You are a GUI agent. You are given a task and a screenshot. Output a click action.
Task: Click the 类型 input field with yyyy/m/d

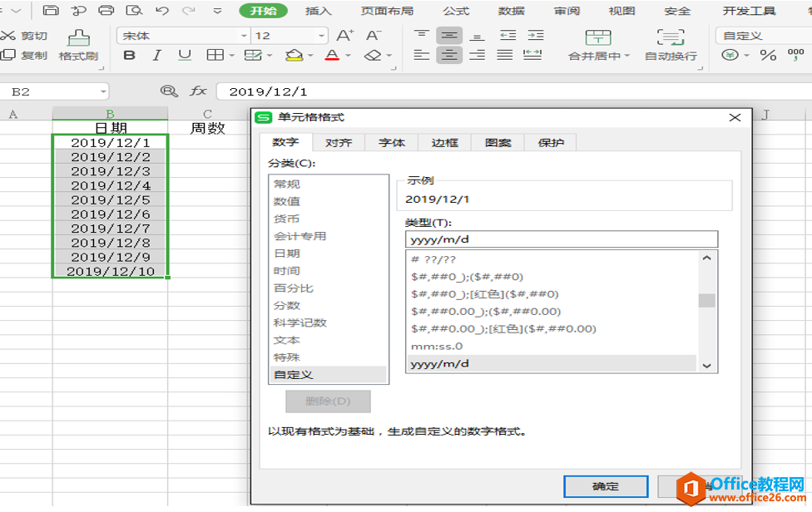click(562, 239)
